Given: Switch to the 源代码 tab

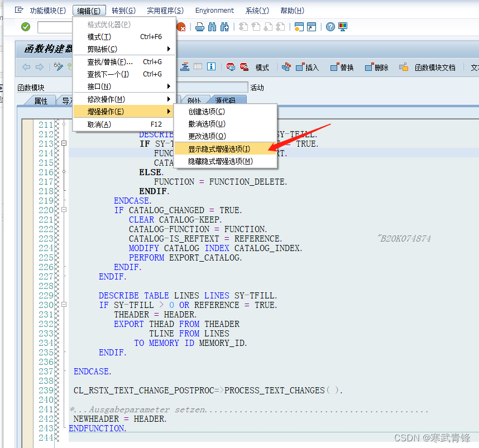Looking at the screenshot, I should click(226, 100).
